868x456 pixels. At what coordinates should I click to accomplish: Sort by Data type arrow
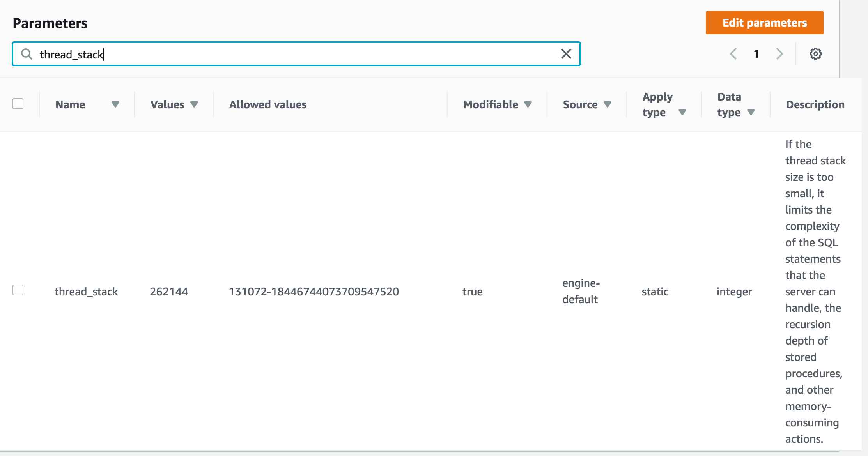click(751, 113)
